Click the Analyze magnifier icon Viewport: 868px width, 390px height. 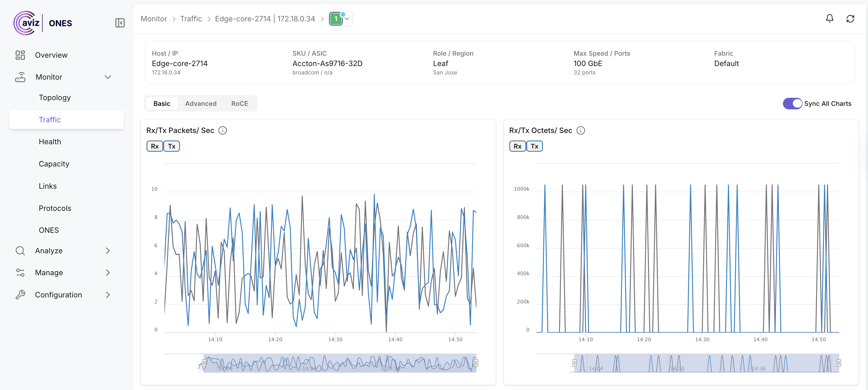(20, 250)
